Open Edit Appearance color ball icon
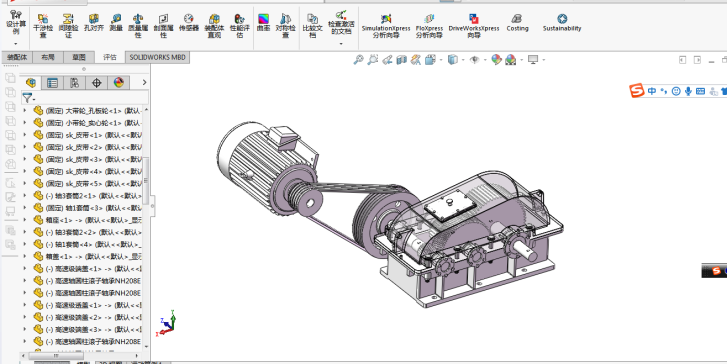This screenshot has width=727, height=364. pos(496,59)
